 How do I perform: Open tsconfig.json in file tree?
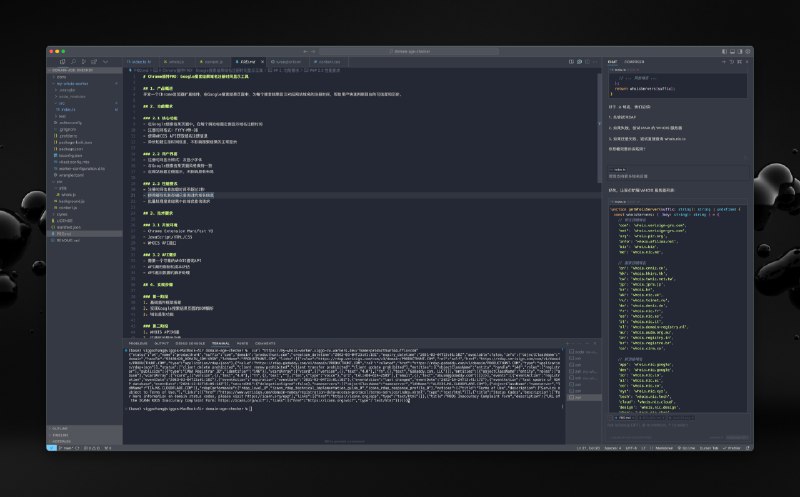point(84,155)
